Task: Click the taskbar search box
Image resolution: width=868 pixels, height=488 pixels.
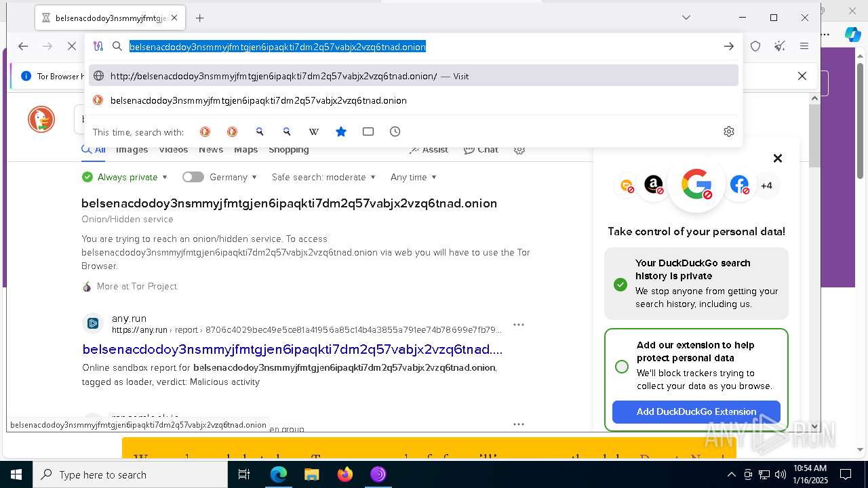Action: (x=130, y=474)
